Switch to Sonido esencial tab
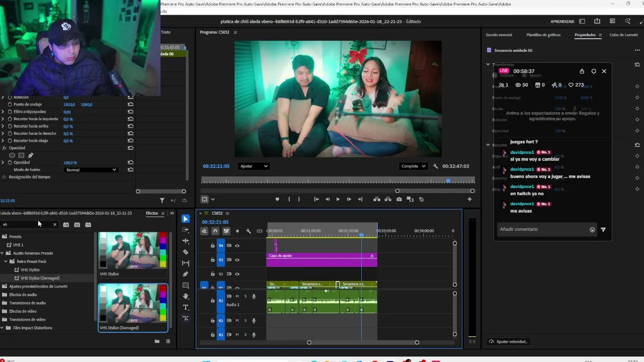The width and height of the screenshot is (644, 362). (x=499, y=35)
